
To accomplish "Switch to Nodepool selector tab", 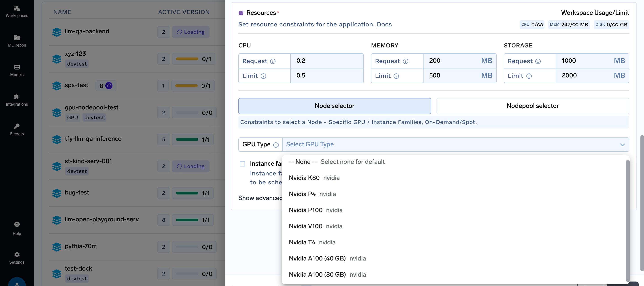I will tap(532, 106).
